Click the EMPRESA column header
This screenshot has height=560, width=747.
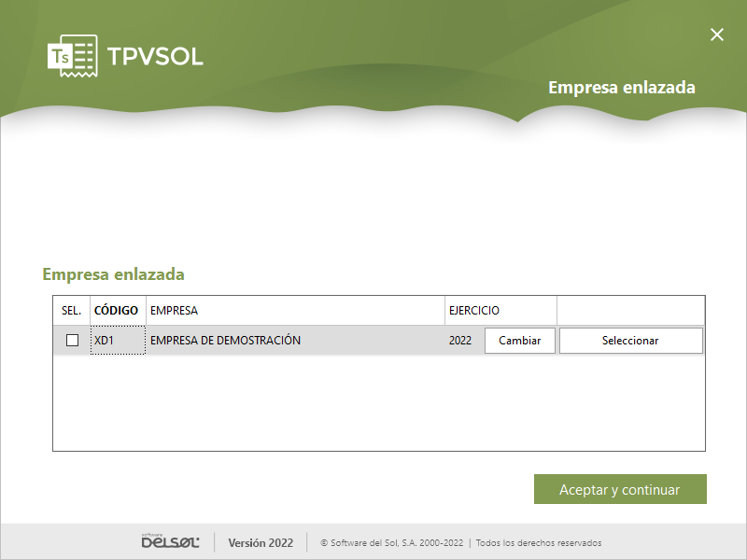pos(295,311)
